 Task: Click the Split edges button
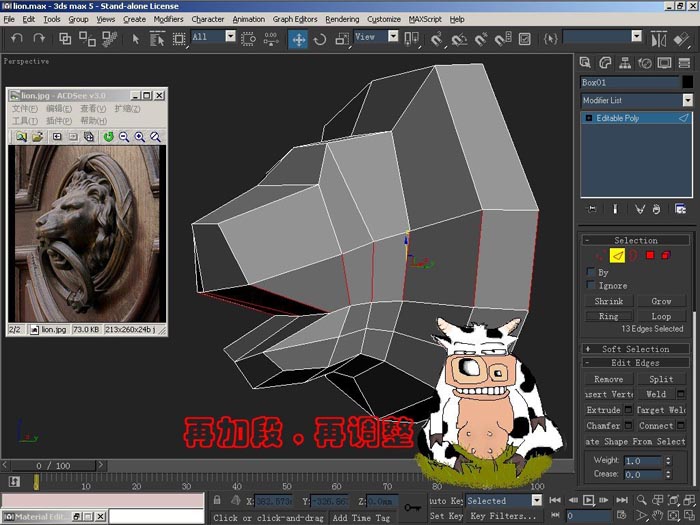pyautogui.click(x=661, y=379)
